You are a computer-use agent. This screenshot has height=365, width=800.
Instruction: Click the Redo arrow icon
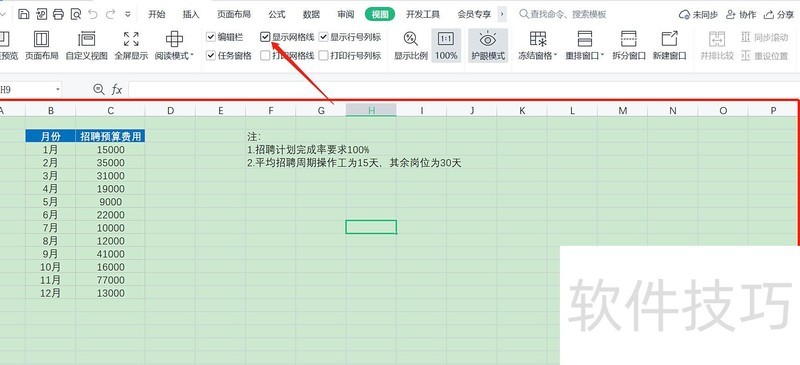tap(110, 14)
